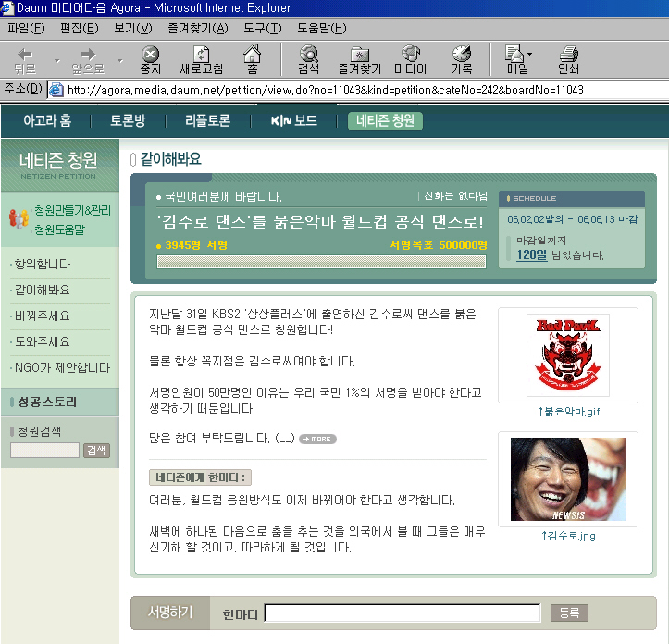Refresh the page with 새로고침 icon
Viewport: 669px width, 644px height.
pos(201,55)
